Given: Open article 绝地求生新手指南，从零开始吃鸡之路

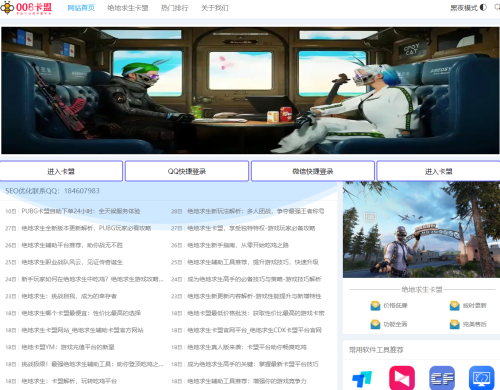Looking at the screenshot, I should 238,245.
